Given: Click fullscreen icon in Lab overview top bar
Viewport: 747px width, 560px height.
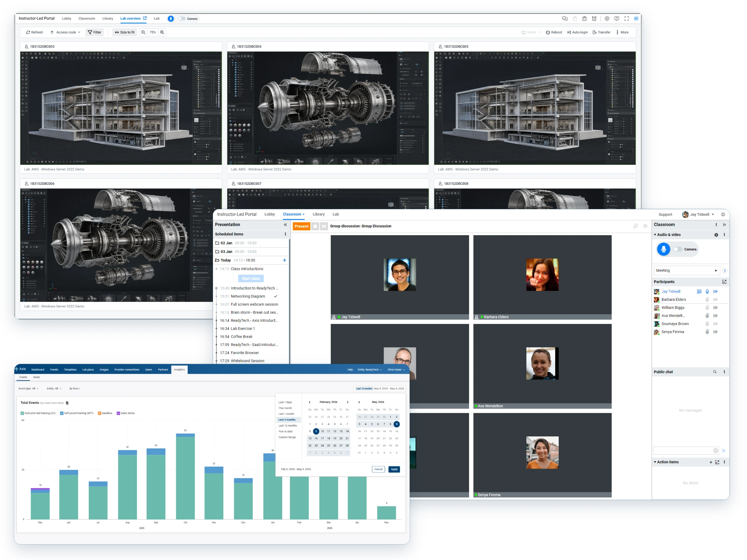Looking at the screenshot, I should tap(627, 19).
